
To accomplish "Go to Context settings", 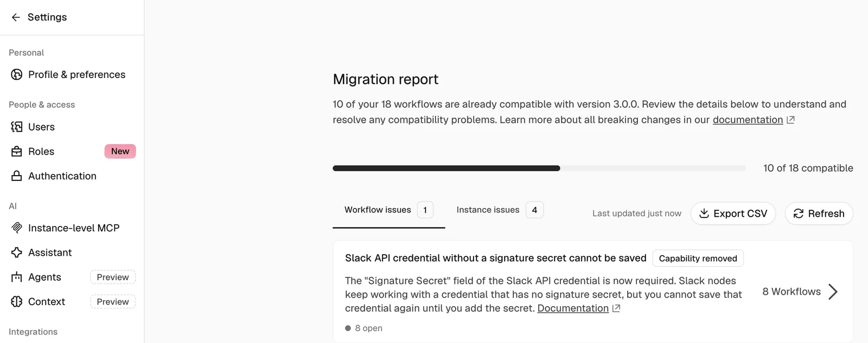I will [x=72, y=301].
